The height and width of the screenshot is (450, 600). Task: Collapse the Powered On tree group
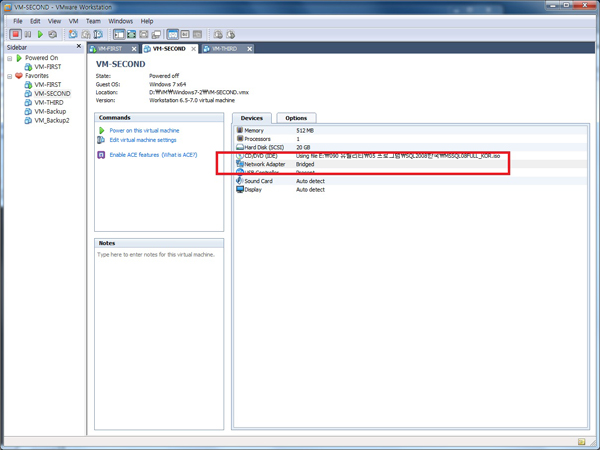point(10,58)
